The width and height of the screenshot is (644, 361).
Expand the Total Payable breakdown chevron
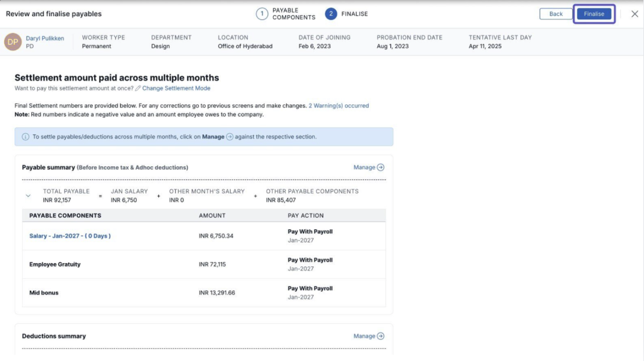pyautogui.click(x=28, y=195)
